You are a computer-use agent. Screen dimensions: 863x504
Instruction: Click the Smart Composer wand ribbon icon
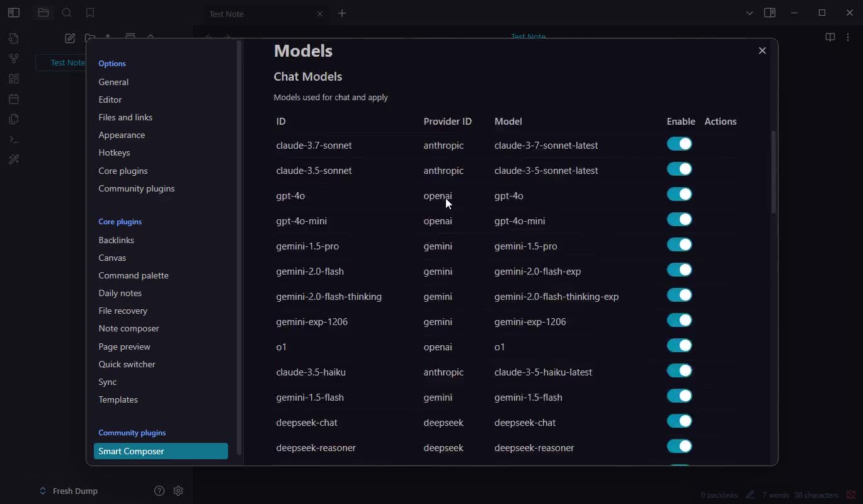(x=14, y=159)
